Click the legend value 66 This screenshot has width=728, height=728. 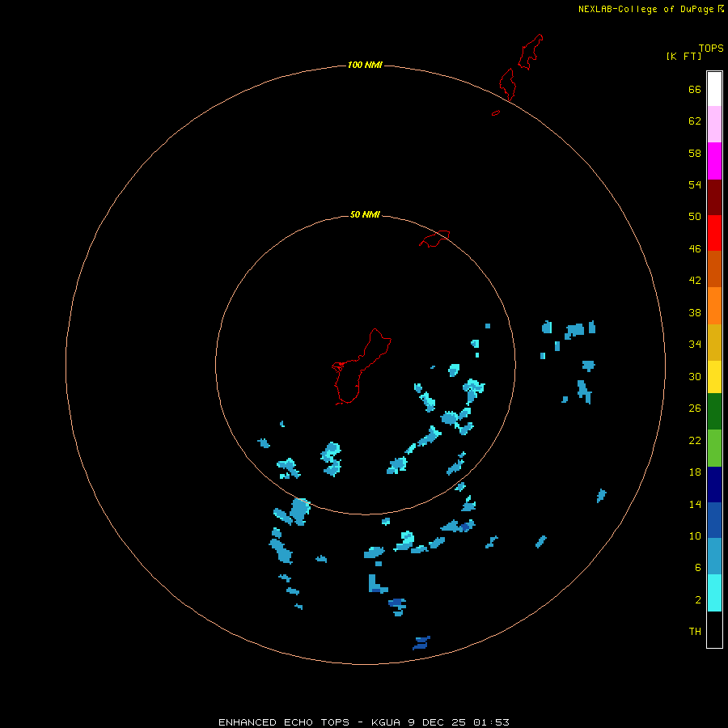point(695,89)
